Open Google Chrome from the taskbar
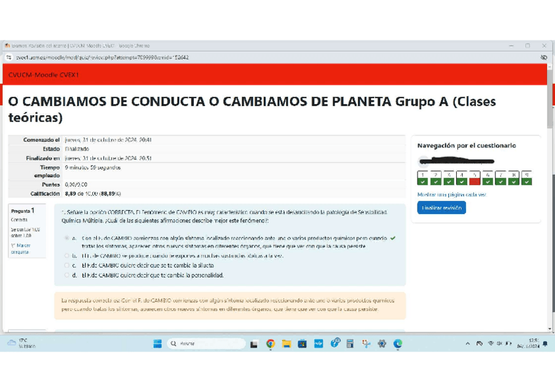The width and height of the screenshot is (555, 392). [x=271, y=344]
